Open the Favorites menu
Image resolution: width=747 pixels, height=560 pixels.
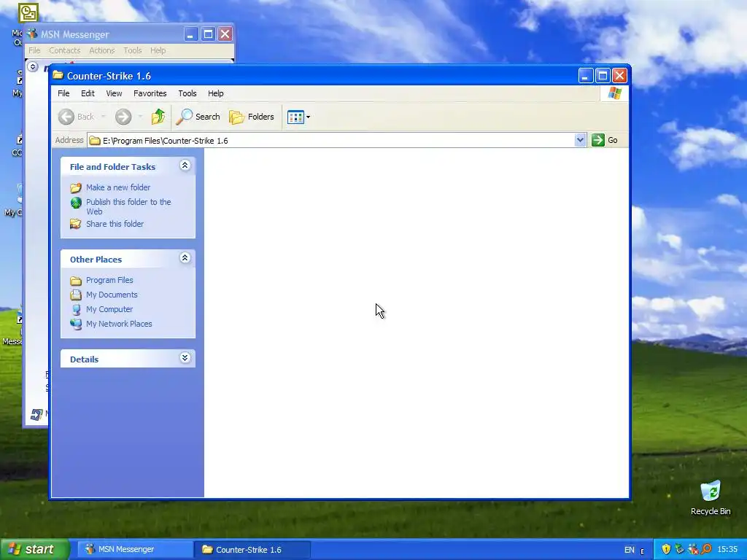coord(150,93)
